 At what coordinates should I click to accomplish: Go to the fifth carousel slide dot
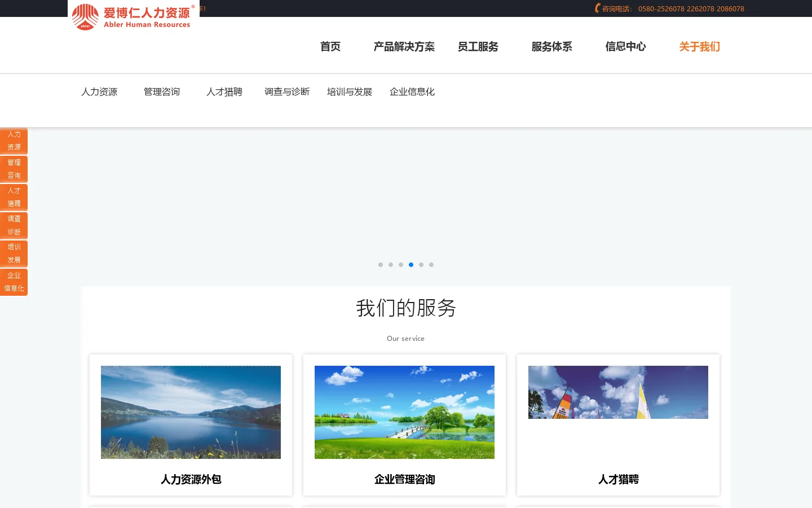click(421, 265)
